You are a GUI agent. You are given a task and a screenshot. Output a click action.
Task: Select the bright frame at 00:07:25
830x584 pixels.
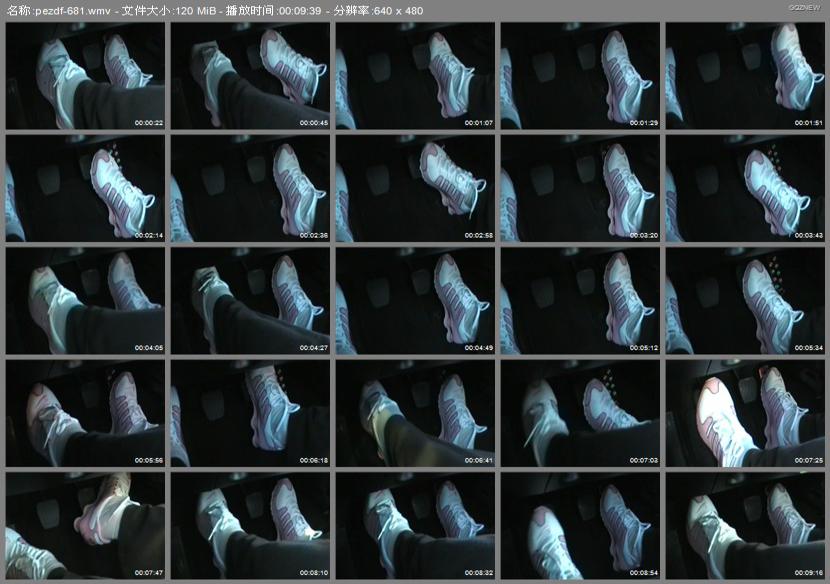point(745,414)
